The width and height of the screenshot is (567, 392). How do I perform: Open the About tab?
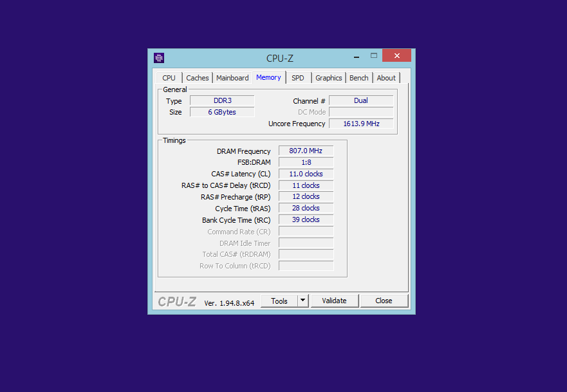point(386,78)
